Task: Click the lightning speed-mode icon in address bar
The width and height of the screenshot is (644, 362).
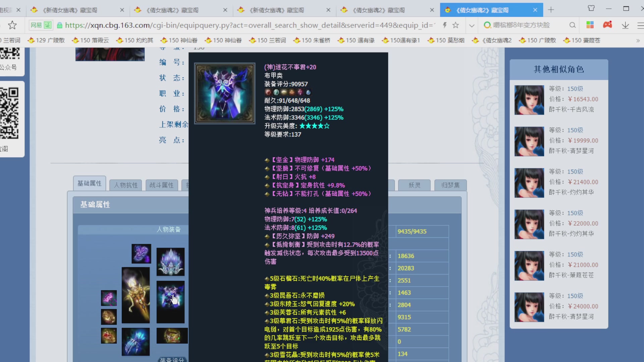Action: (445, 25)
